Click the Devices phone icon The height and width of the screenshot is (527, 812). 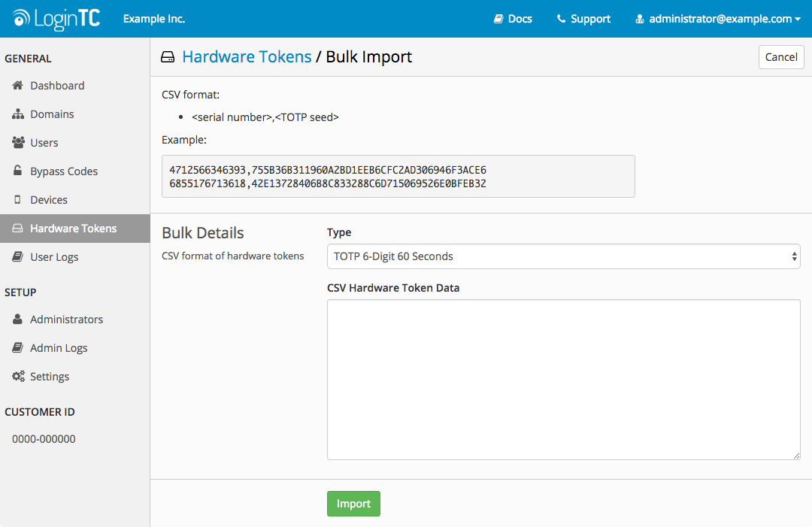(x=17, y=199)
